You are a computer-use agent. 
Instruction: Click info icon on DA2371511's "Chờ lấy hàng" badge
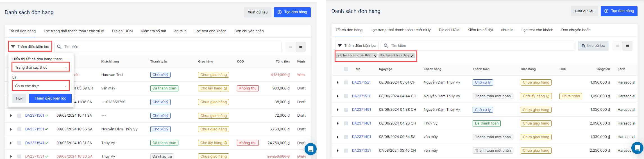(547, 96)
